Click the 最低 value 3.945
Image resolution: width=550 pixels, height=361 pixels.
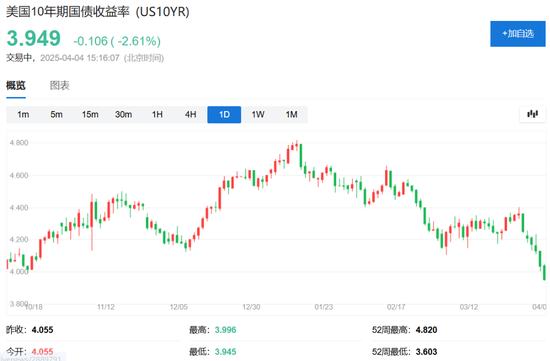click(226, 352)
